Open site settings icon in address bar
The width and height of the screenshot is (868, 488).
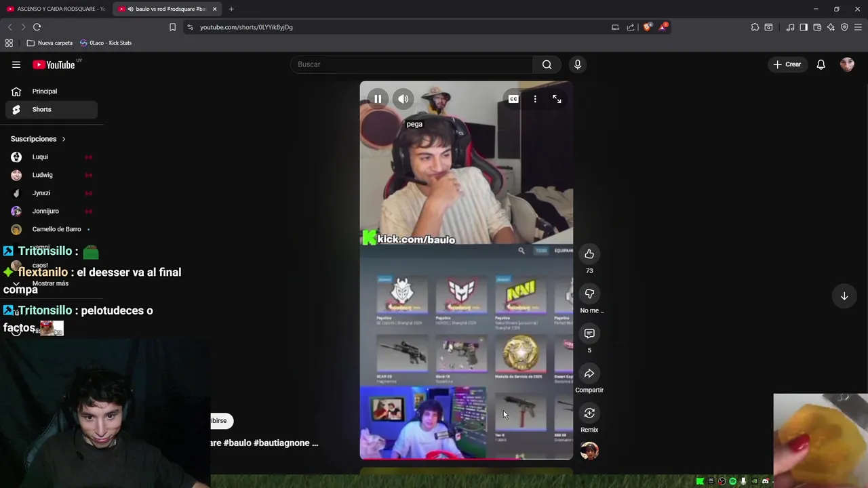click(190, 27)
